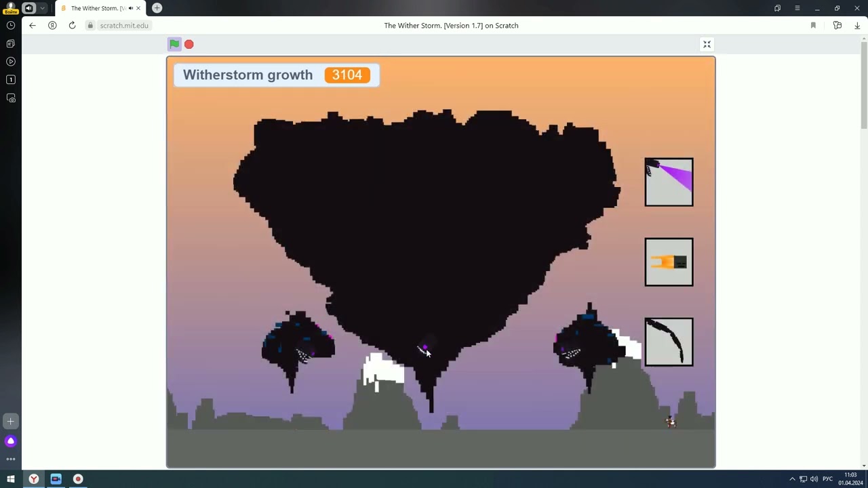Open the history clock icon in sidebar
Screen dimensions: 868x488
tap(11, 25)
